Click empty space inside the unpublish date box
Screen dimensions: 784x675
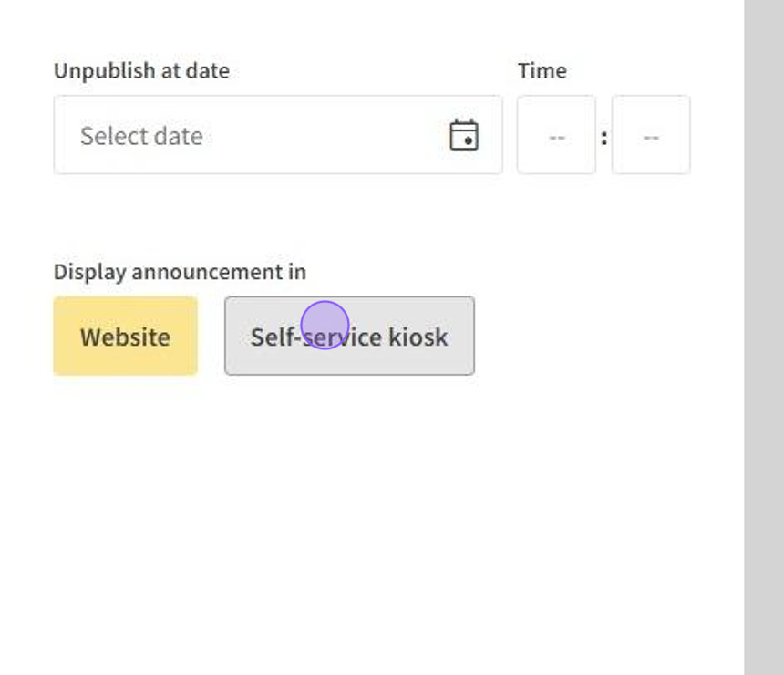click(328, 137)
